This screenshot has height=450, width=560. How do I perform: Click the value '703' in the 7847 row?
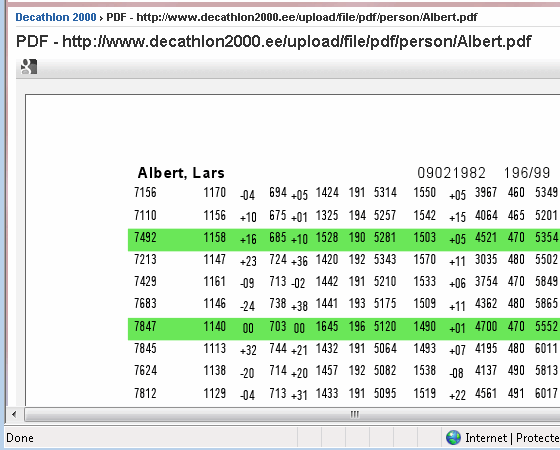coord(278,326)
